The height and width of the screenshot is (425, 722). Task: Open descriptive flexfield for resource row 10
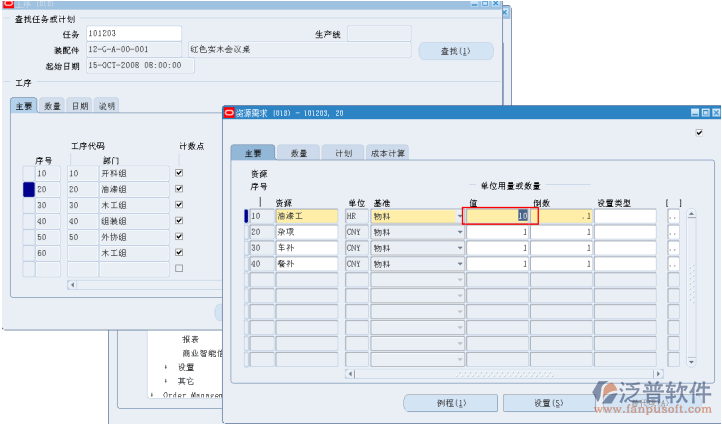pos(673,216)
